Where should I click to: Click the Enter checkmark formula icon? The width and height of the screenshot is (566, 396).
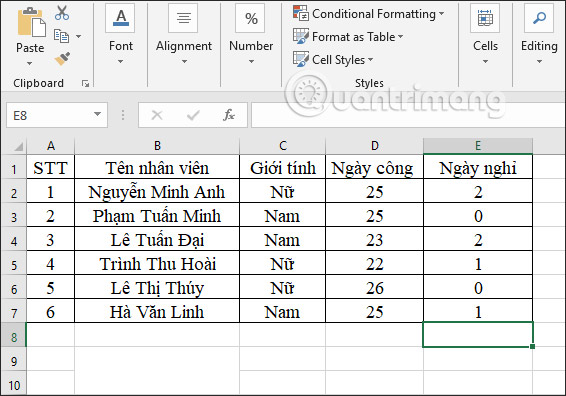coord(193,115)
